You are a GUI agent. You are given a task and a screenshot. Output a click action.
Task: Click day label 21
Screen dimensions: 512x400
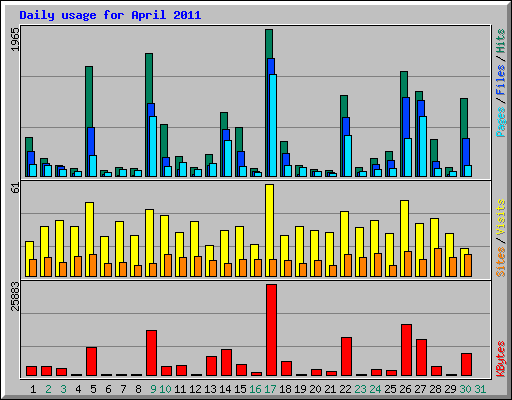point(330,389)
